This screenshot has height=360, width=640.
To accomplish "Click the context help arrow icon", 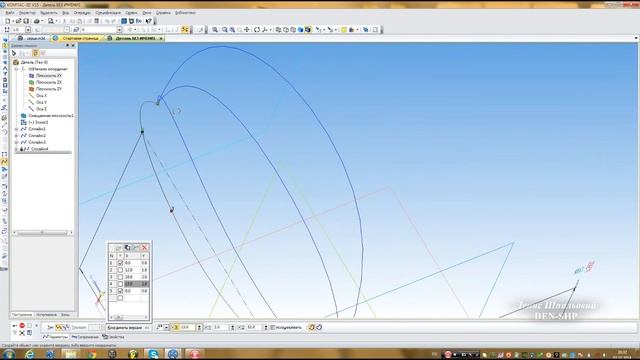I will 148,21.
